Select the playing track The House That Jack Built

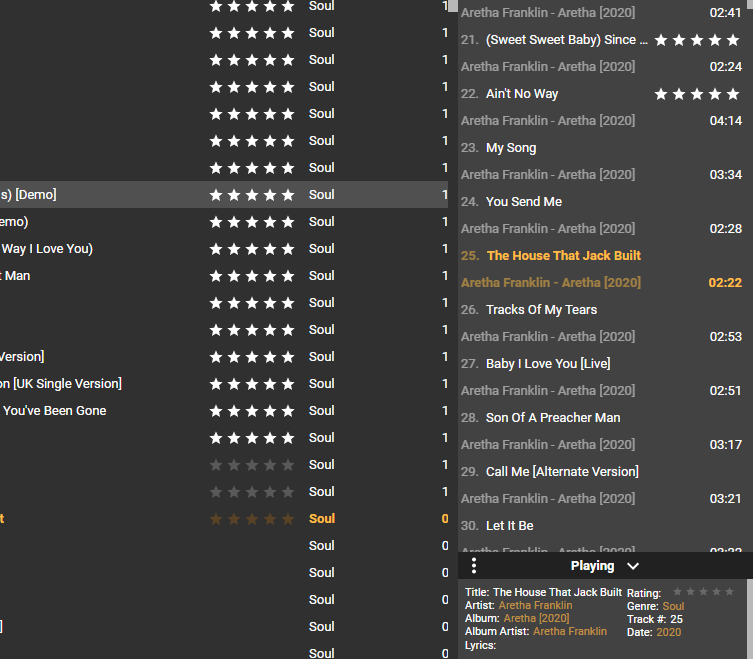tap(563, 256)
